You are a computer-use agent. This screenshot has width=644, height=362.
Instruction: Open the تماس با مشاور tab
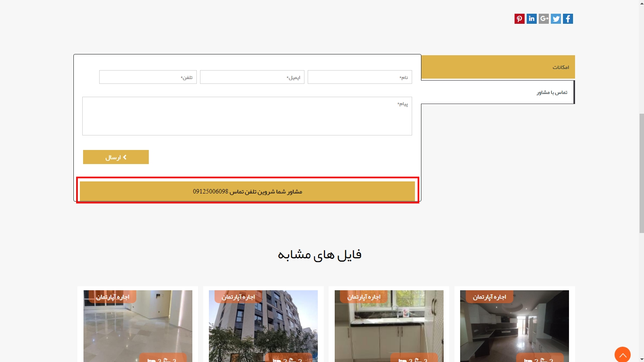[498, 92]
